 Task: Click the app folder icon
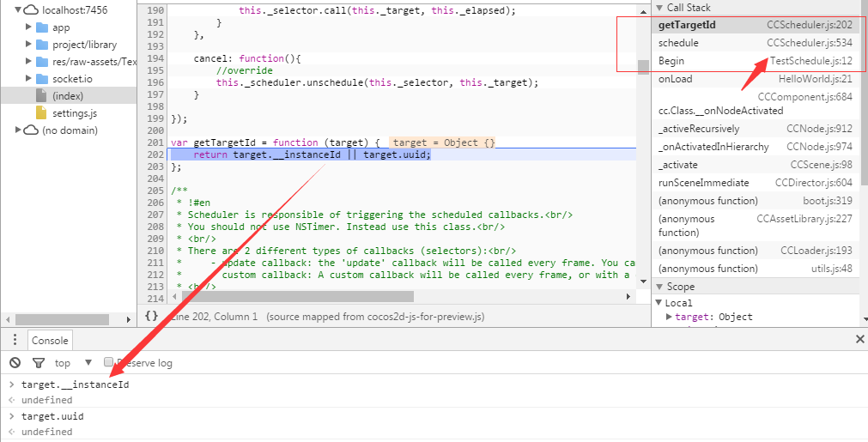coord(42,27)
